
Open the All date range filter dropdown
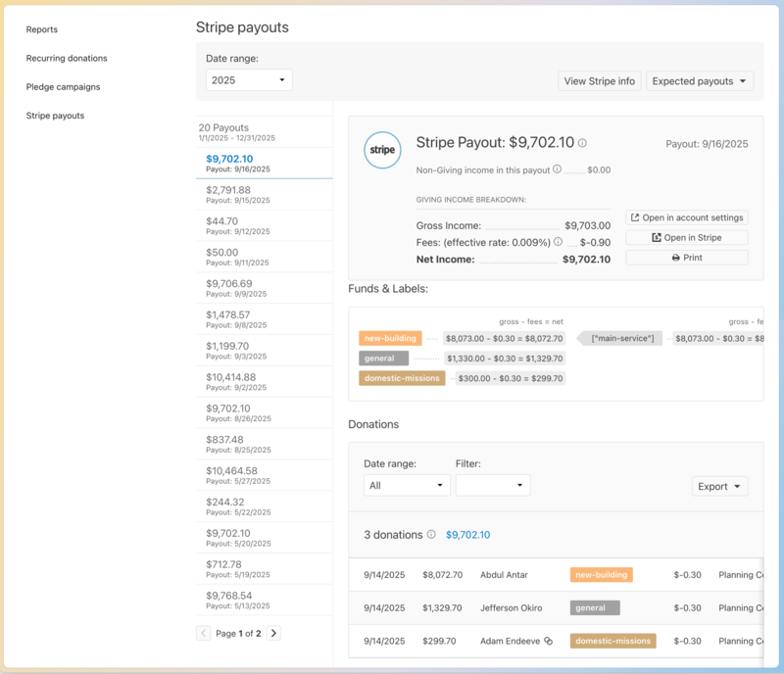(x=407, y=484)
